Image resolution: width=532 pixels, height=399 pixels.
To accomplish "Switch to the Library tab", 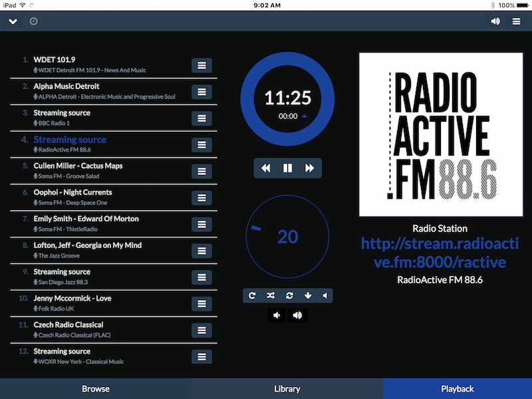I will pos(287,388).
